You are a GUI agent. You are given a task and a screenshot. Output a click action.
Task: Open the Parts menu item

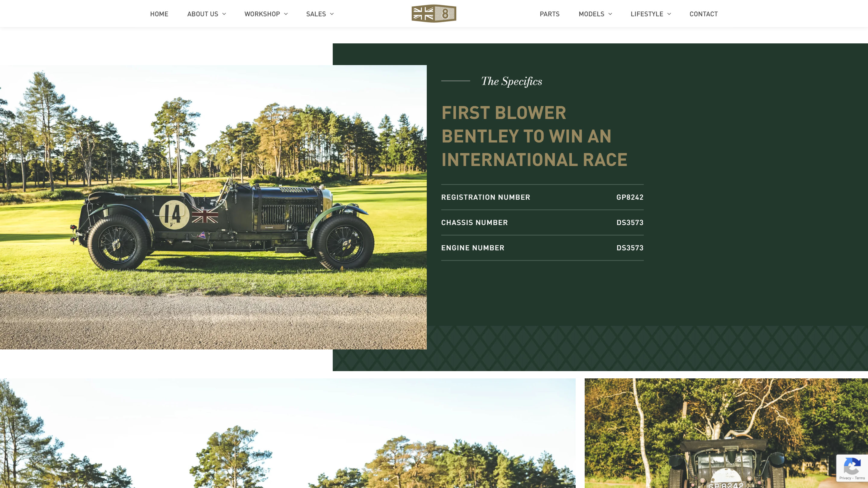click(x=549, y=14)
